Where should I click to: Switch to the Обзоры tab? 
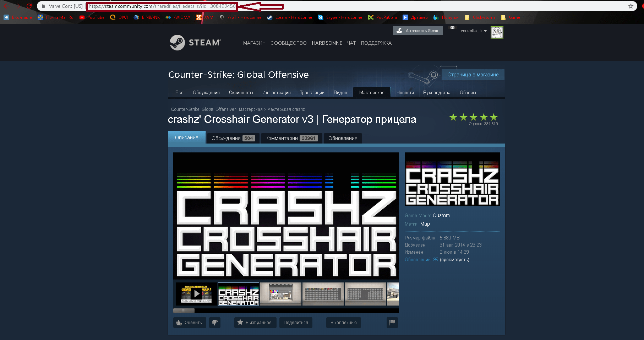pos(468,92)
